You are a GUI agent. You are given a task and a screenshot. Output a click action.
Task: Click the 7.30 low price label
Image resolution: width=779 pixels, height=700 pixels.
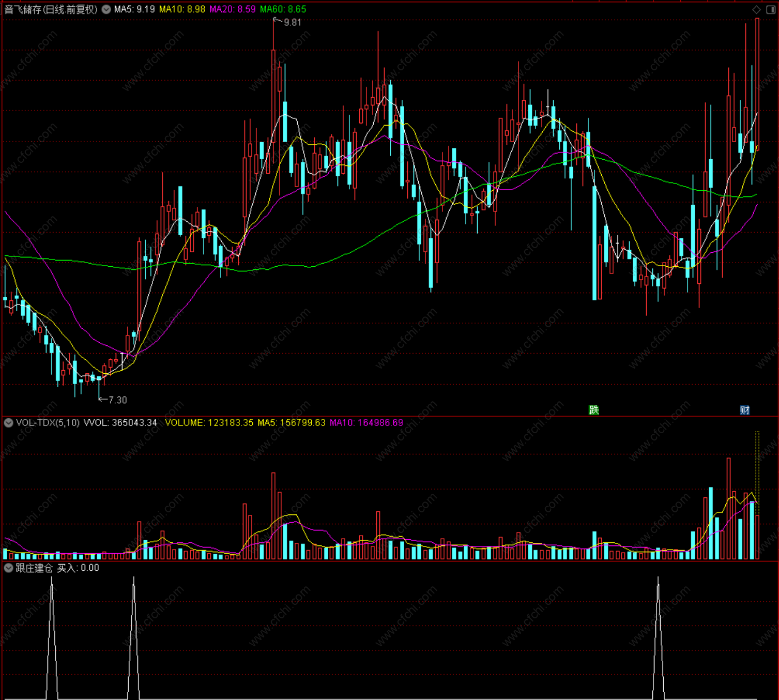(x=118, y=400)
